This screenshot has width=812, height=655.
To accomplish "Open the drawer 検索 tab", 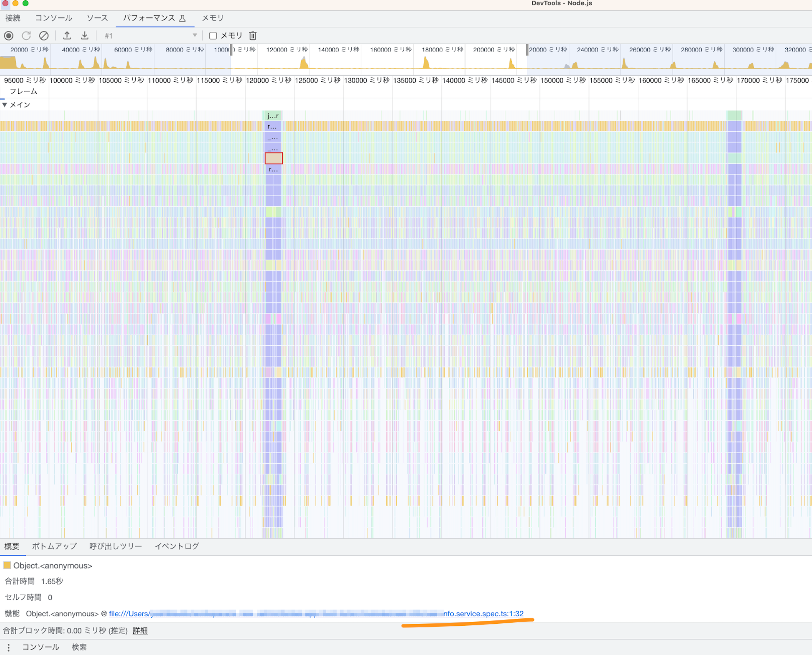I will [79, 647].
